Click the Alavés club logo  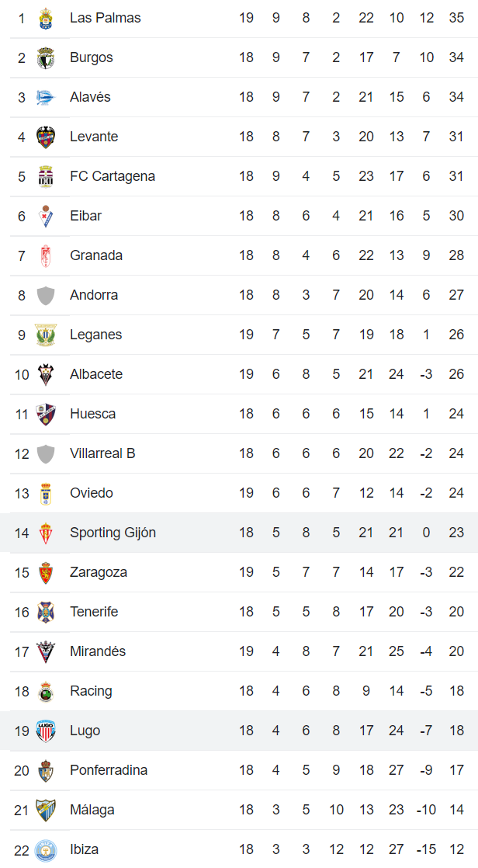(46, 97)
